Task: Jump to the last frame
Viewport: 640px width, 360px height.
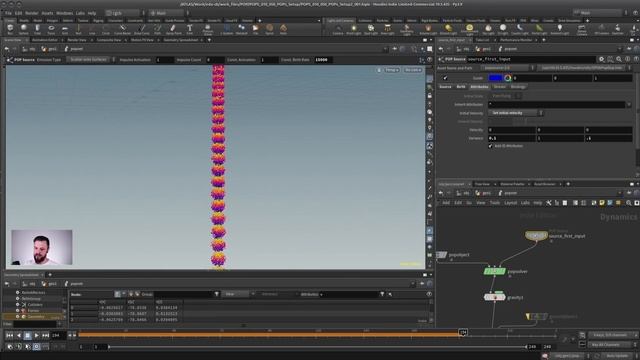Action: (45, 336)
